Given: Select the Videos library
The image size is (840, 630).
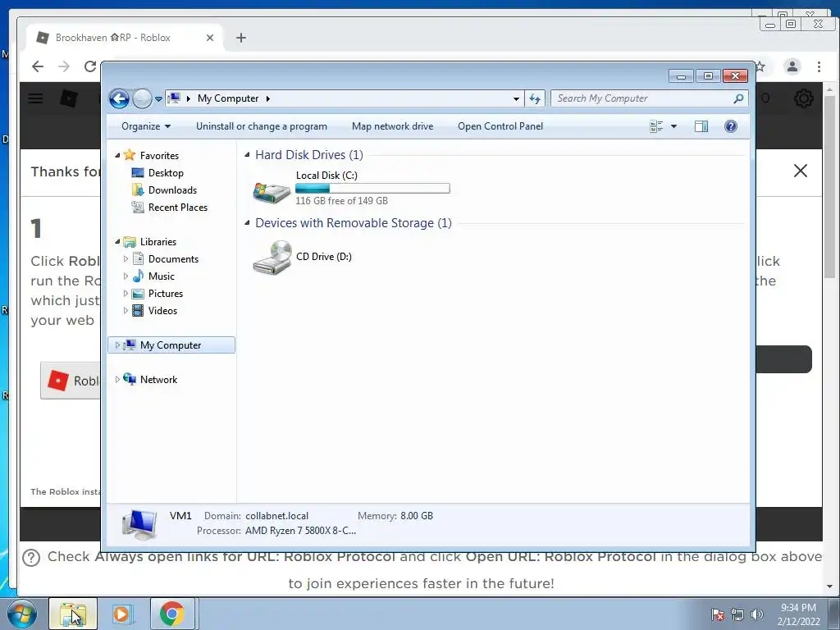Looking at the screenshot, I should pyautogui.click(x=163, y=311).
